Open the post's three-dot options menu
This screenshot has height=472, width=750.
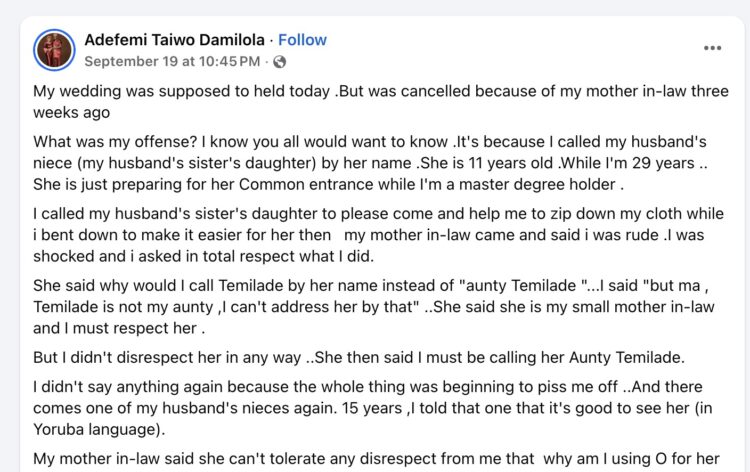tap(712, 48)
